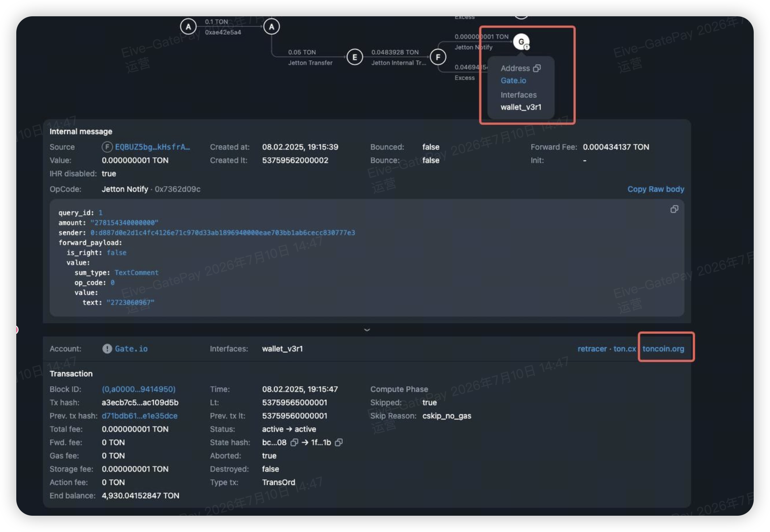Click Copy Raw body
This screenshot has width=770, height=532.
click(x=656, y=189)
